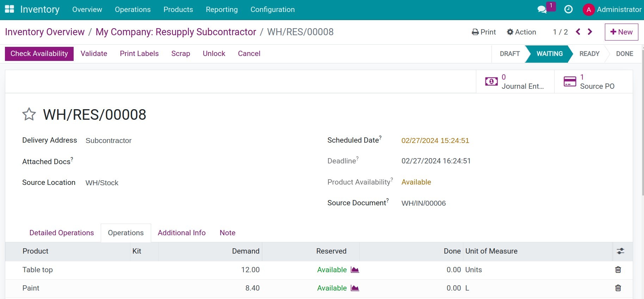
Task: Click the Deadline value 02/27/2024 16:24:51
Action: tap(436, 161)
